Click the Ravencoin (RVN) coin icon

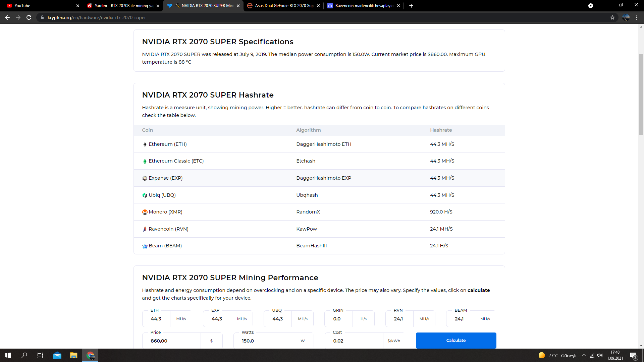(x=145, y=229)
